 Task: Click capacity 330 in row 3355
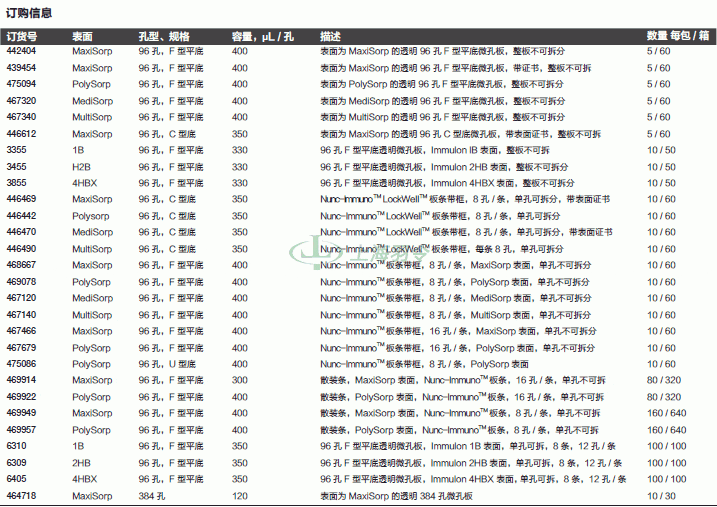240,150
